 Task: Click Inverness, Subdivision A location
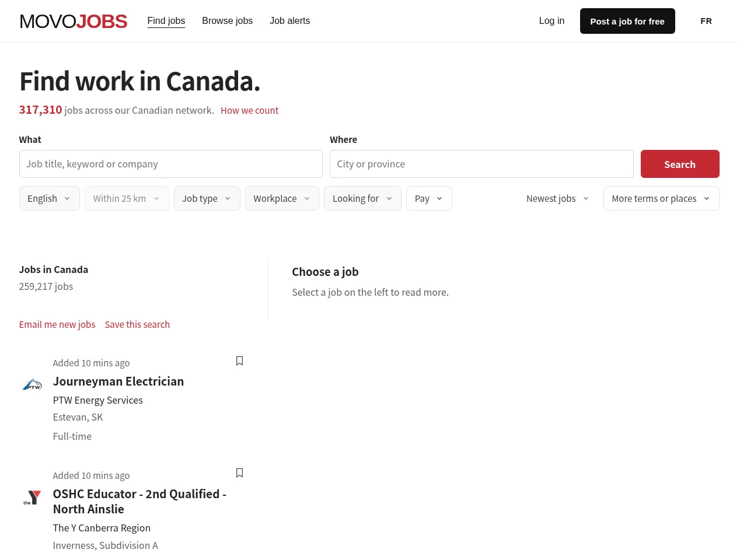point(106,545)
